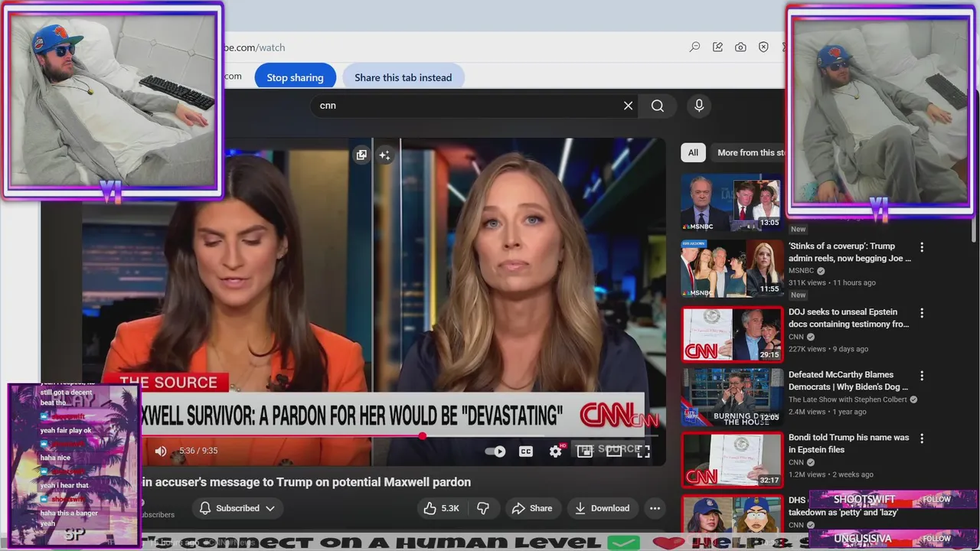Open 'DOJ seeks to unseal Epstein docs' title
Image resolution: width=980 pixels, height=551 pixels.
point(849,318)
